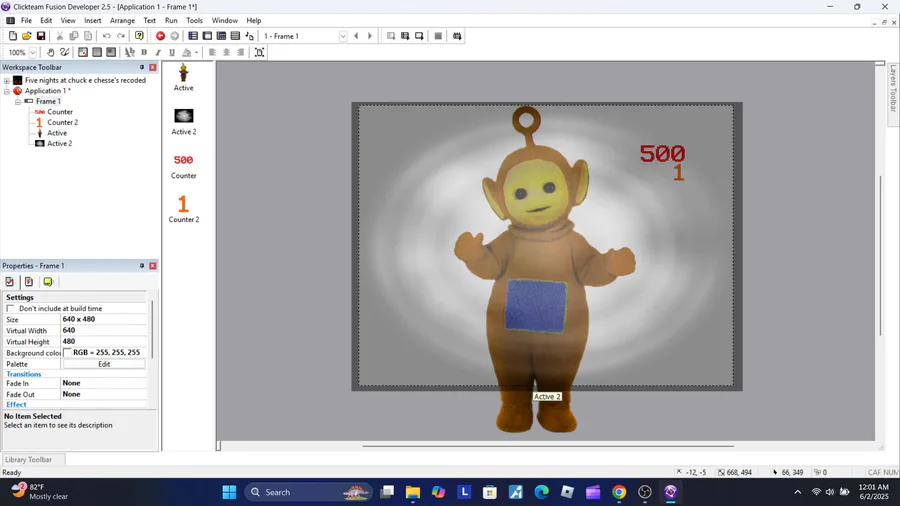Open the text color dropdown arrow
The image size is (900, 506).
(196, 52)
